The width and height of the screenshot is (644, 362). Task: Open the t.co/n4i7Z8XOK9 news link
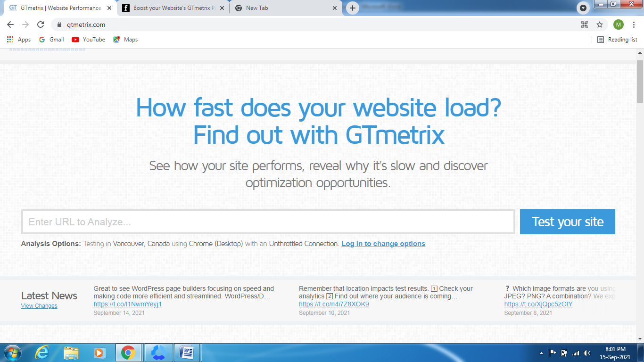click(334, 304)
